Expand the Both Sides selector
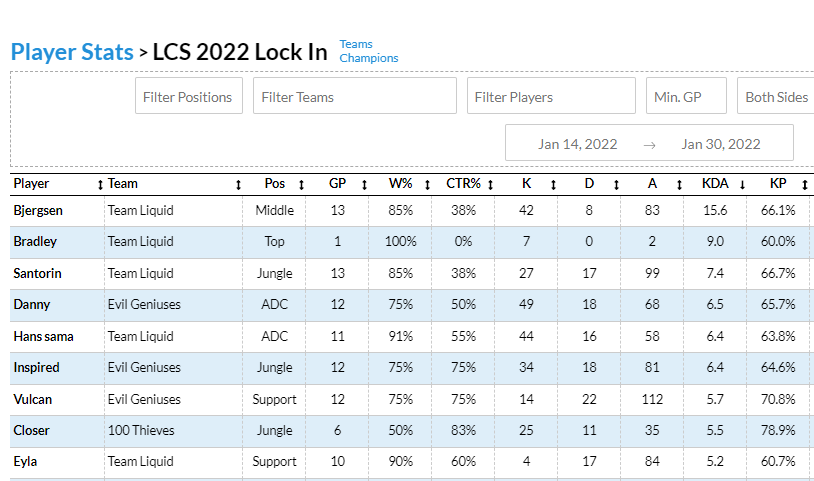 (x=776, y=97)
